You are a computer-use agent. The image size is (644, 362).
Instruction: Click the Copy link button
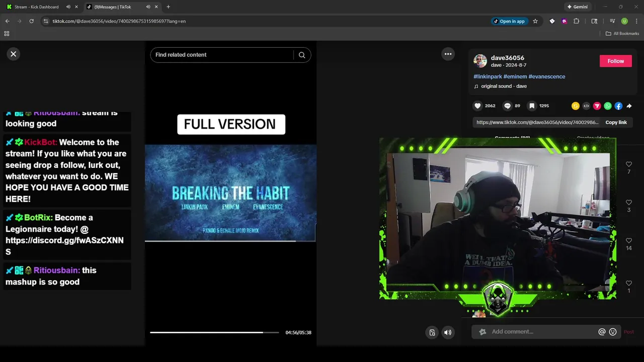(x=616, y=122)
